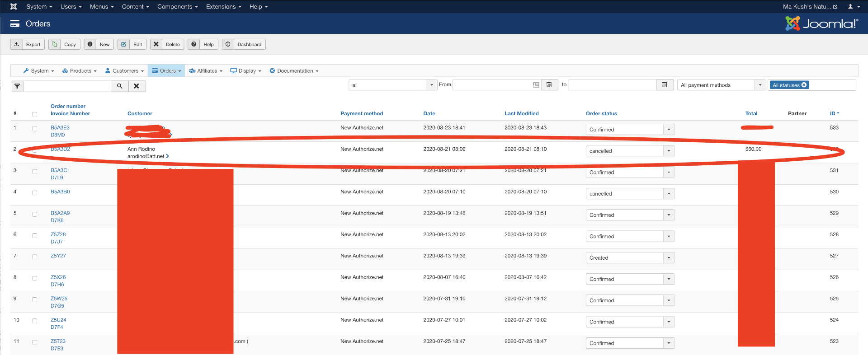The width and height of the screenshot is (868, 355).
Task: Tick the checkbox for order B5A3E3
Action: 35,129
